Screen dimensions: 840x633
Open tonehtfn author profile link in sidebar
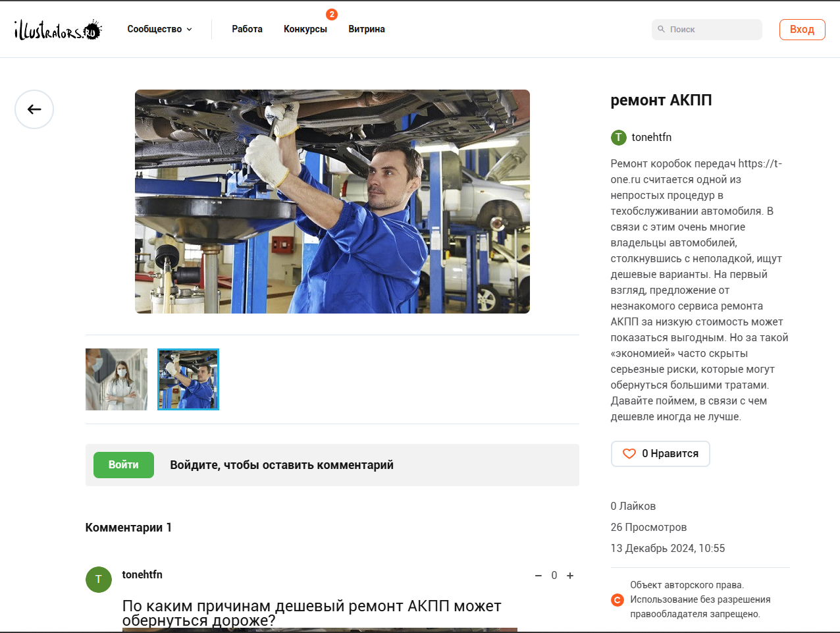652,138
